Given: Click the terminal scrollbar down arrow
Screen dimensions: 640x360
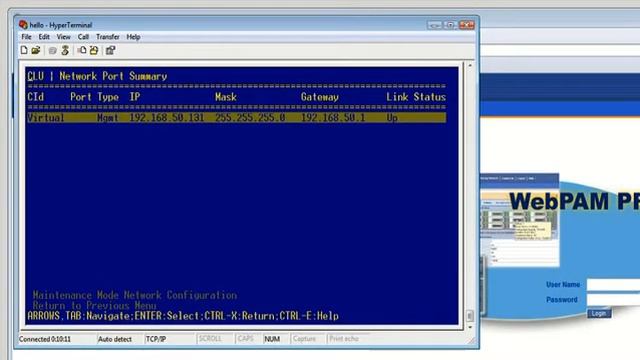Looking at the screenshot, I should (x=470, y=327).
